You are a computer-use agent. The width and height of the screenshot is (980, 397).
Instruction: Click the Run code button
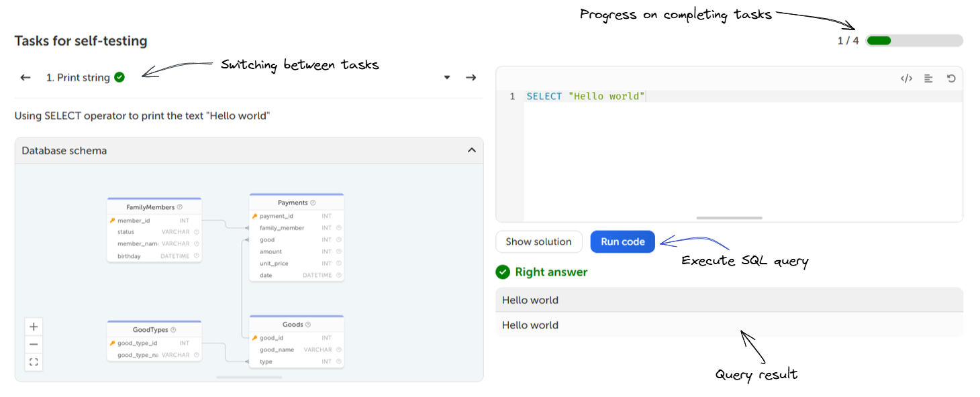(623, 241)
